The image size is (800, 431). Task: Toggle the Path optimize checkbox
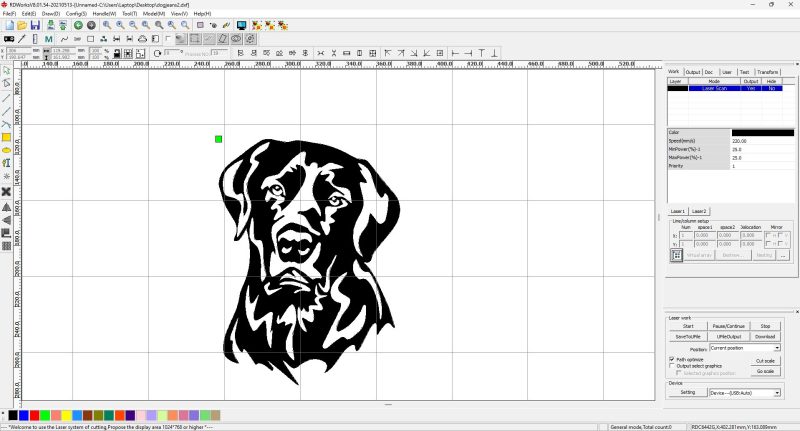(x=671, y=359)
